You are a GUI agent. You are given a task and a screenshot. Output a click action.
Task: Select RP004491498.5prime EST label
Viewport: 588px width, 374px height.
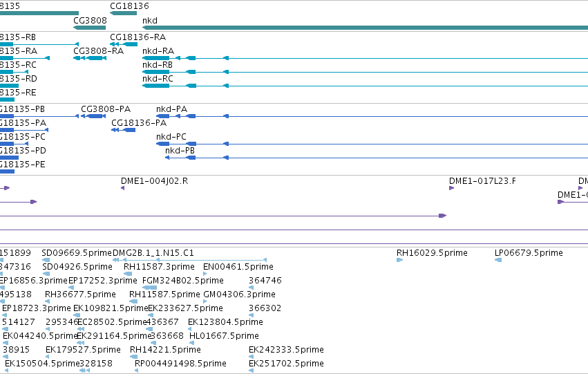(180, 364)
